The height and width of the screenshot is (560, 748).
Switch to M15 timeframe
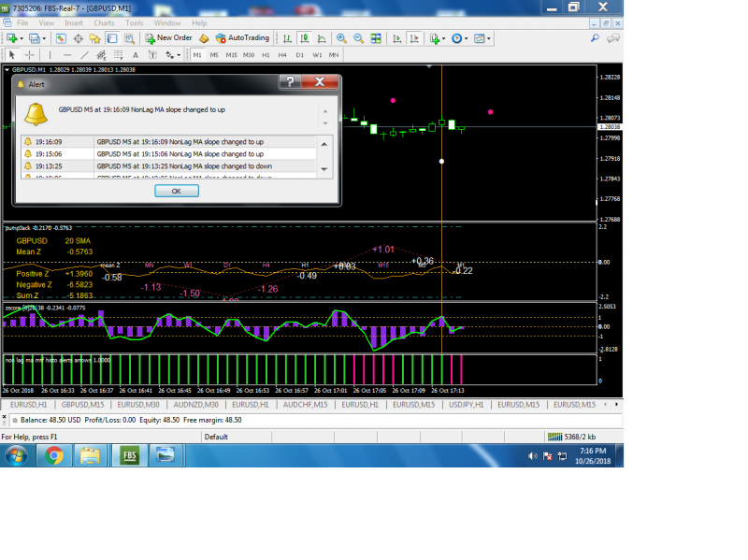coord(231,55)
